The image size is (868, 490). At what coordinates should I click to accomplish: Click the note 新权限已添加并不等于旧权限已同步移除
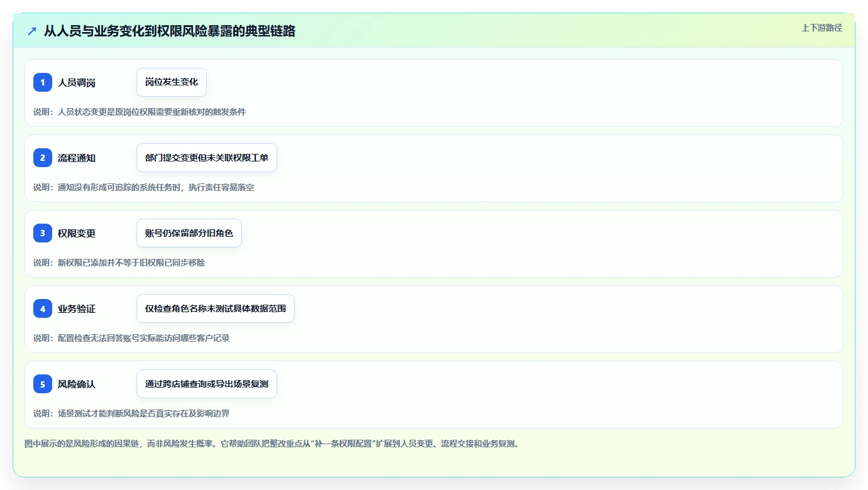pos(131,263)
